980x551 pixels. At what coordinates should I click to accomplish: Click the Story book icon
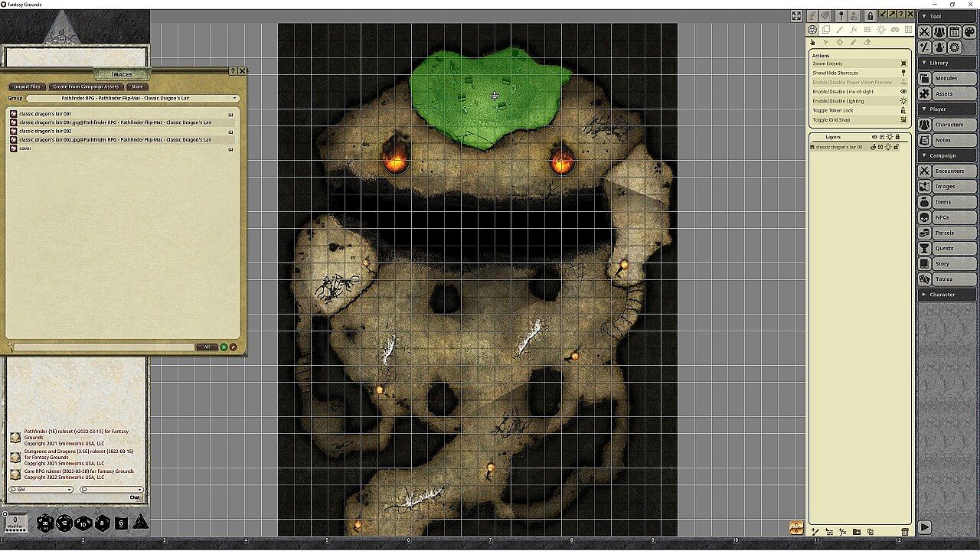pyautogui.click(x=925, y=263)
